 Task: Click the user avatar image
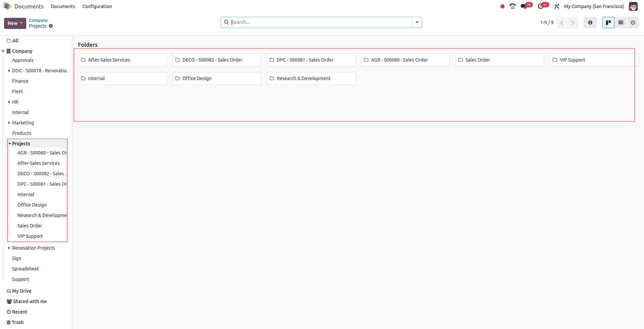click(x=633, y=6)
